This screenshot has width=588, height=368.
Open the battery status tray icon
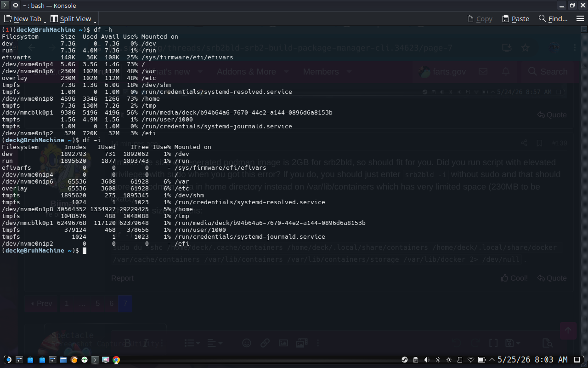click(x=482, y=360)
